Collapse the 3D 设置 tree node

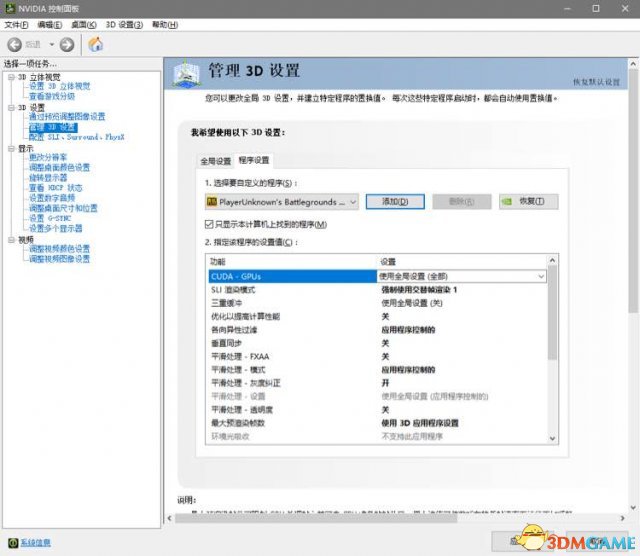11,108
